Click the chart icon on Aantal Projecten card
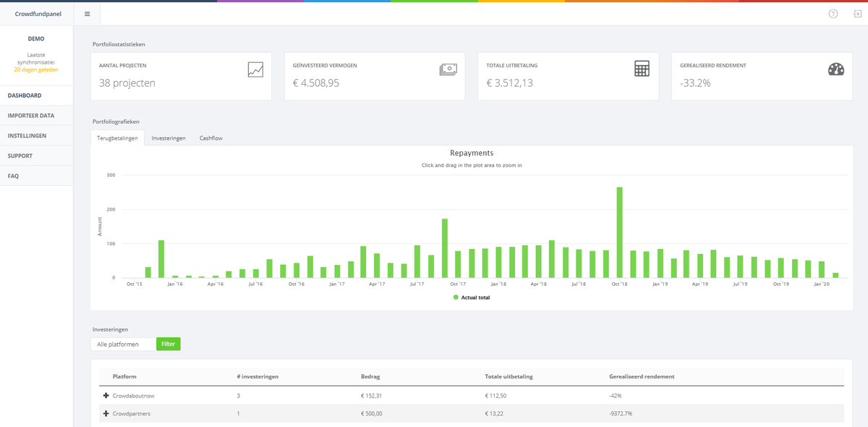The height and width of the screenshot is (427, 868). coord(255,69)
